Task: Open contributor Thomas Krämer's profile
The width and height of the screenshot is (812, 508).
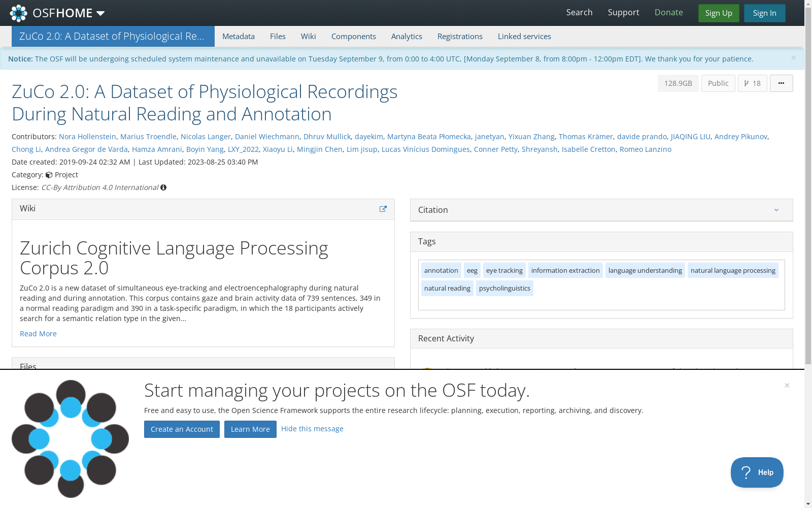Action: click(x=586, y=137)
